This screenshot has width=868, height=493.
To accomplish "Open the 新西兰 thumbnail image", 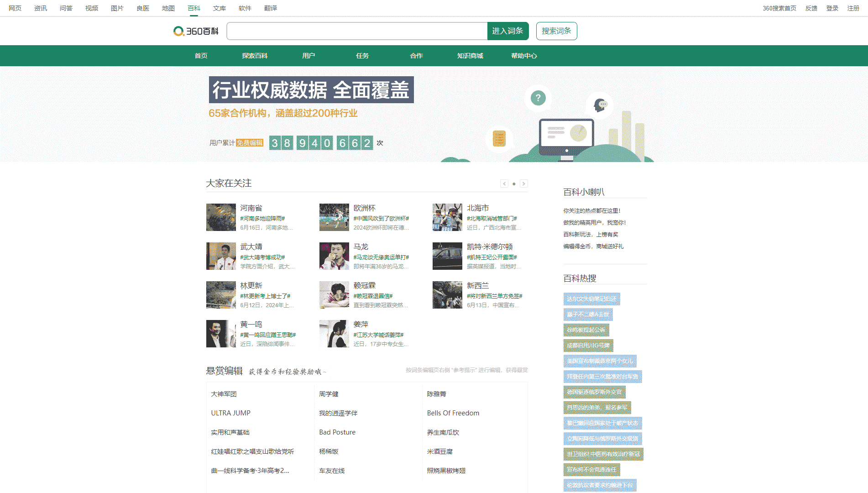I will (447, 295).
